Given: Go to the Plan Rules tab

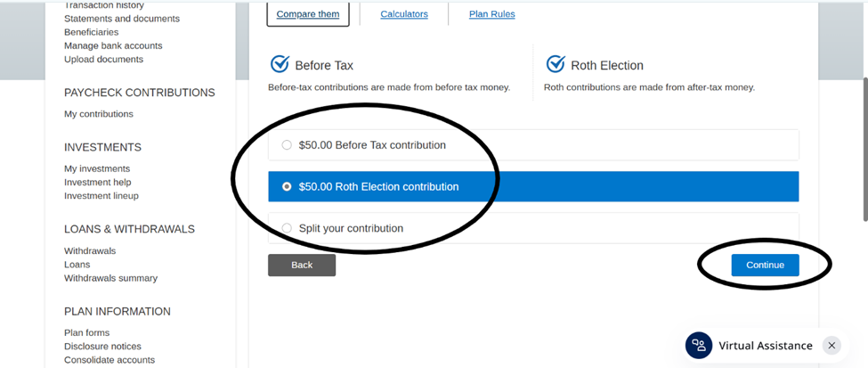Looking at the screenshot, I should (491, 14).
